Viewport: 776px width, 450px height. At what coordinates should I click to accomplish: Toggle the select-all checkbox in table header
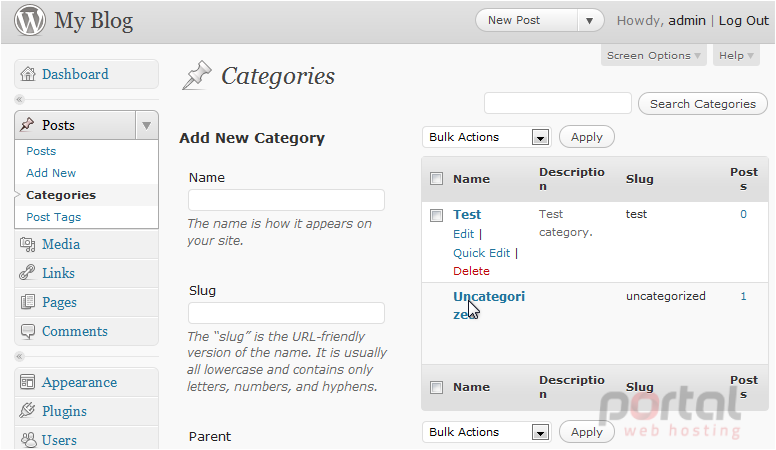click(436, 178)
